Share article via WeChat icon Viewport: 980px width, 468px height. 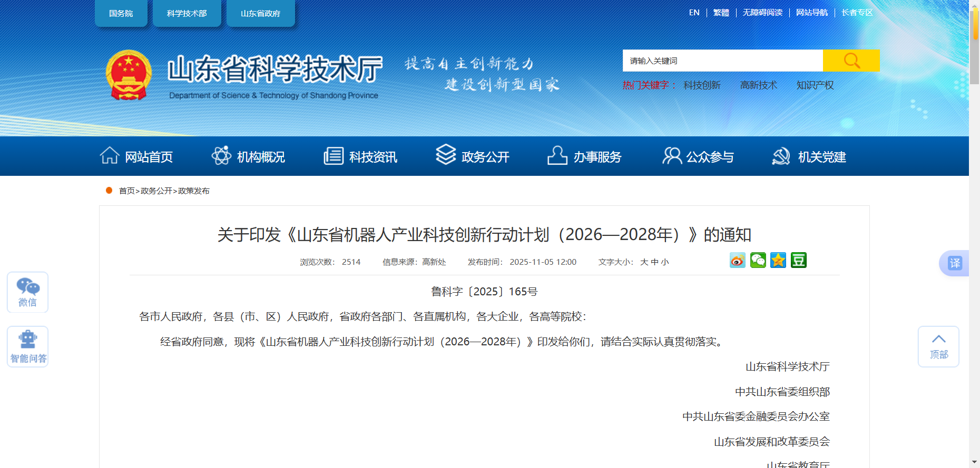(758, 260)
